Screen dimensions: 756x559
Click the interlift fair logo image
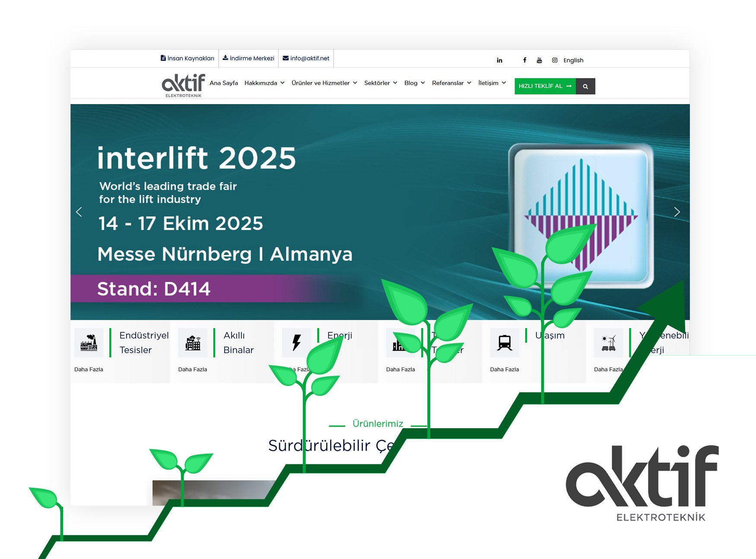[581, 216]
